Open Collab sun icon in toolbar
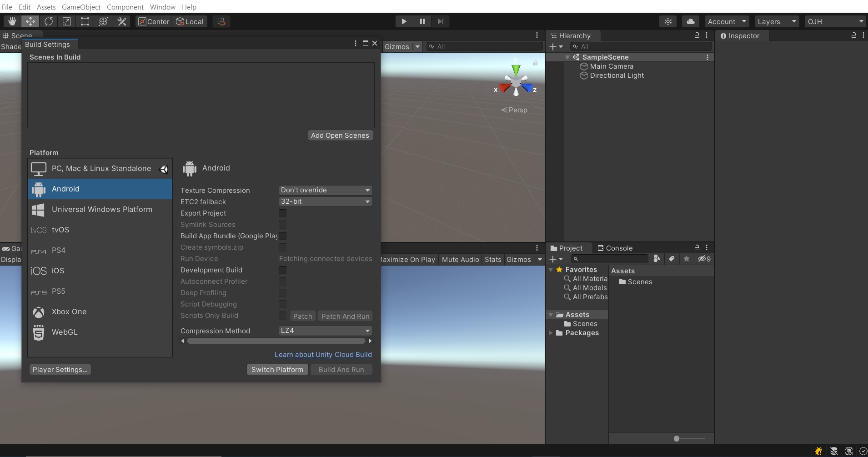 click(x=668, y=21)
